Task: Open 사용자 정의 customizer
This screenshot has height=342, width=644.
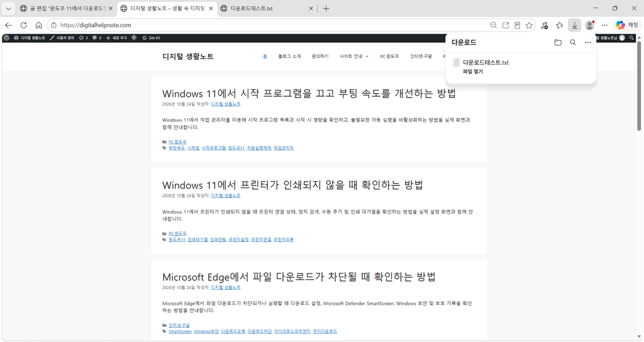Action: [62, 38]
